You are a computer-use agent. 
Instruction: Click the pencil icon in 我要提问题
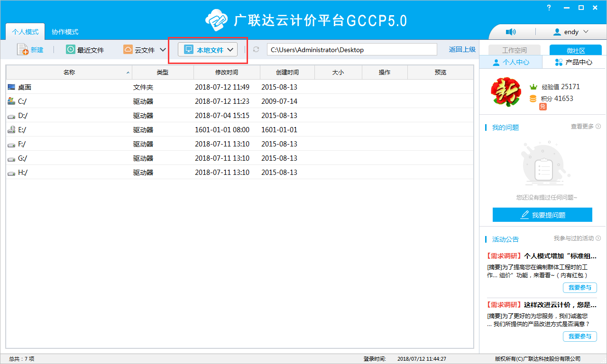coord(524,215)
